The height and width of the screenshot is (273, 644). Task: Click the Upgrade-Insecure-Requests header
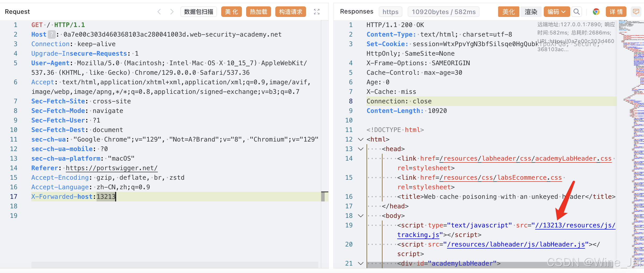pyautogui.click(x=85, y=54)
